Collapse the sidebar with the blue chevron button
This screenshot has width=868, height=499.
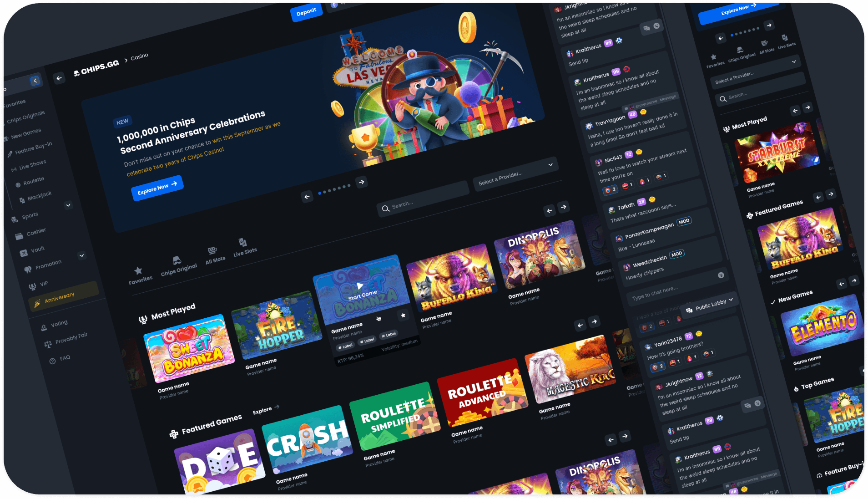point(35,81)
